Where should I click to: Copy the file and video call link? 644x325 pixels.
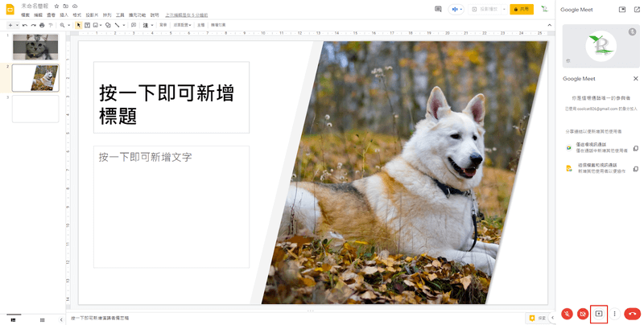tap(635, 168)
